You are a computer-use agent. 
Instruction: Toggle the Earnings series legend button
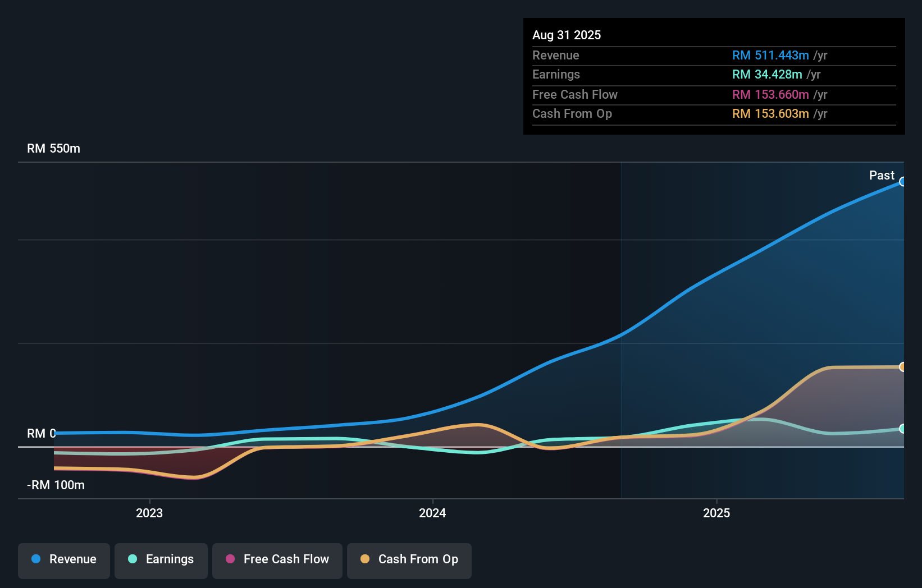[161, 559]
